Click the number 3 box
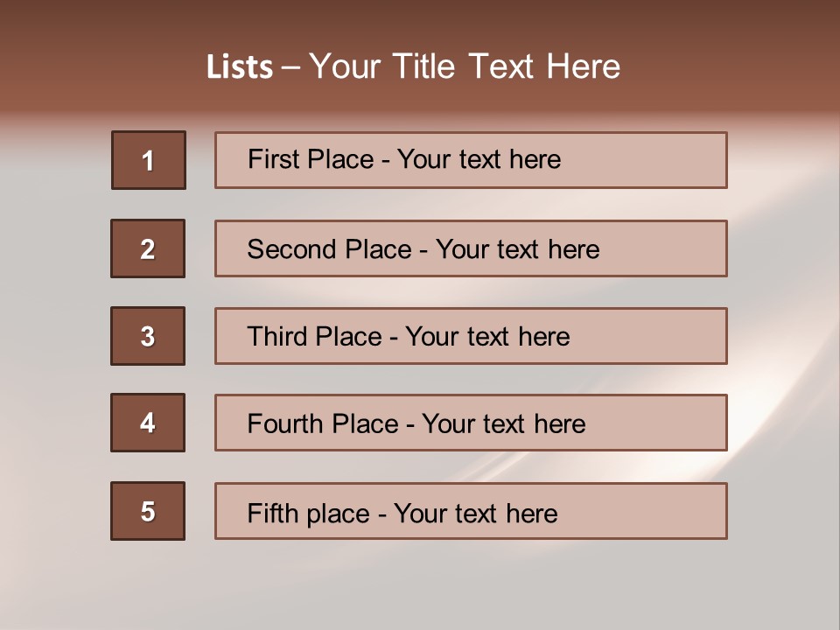Image resolution: width=840 pixels, height=630 pixels. [x=148, y=336]
